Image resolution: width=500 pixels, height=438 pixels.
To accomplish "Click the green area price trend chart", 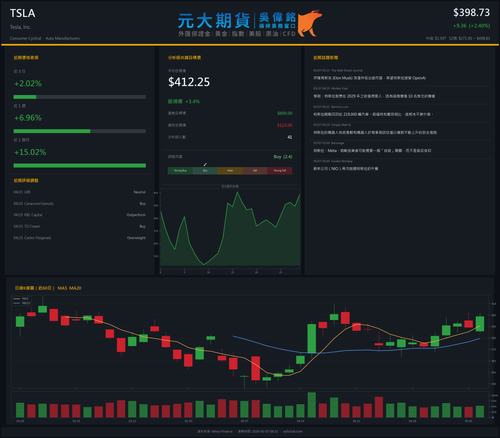I will (230, 230).
